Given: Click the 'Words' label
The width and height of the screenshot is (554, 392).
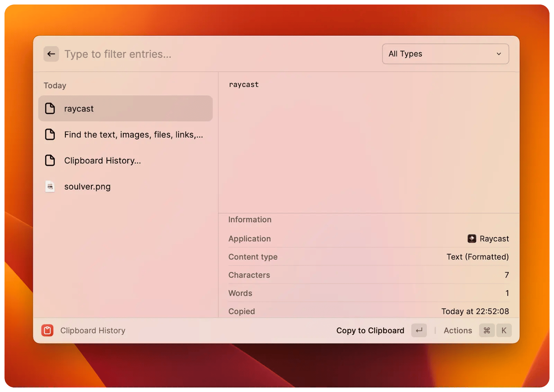Looking at the screenshot, I should [240, 293].
